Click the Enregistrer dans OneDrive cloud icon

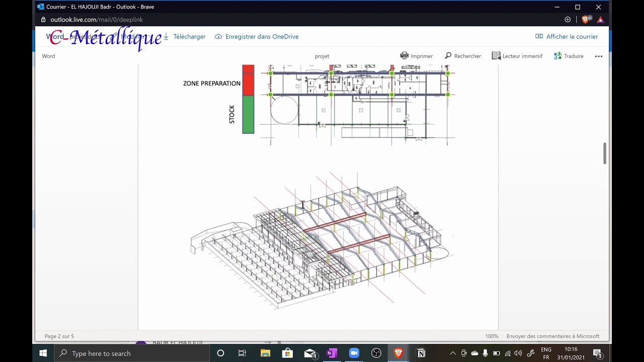point(218,37)
